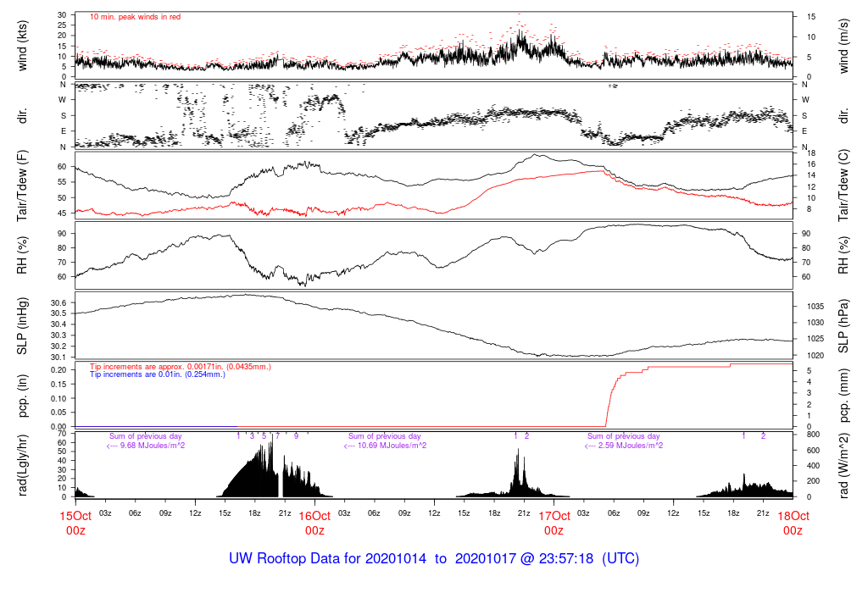Click the 'SLP (inHg)' axis label
The image size is (868, 593).
(22, 326)
